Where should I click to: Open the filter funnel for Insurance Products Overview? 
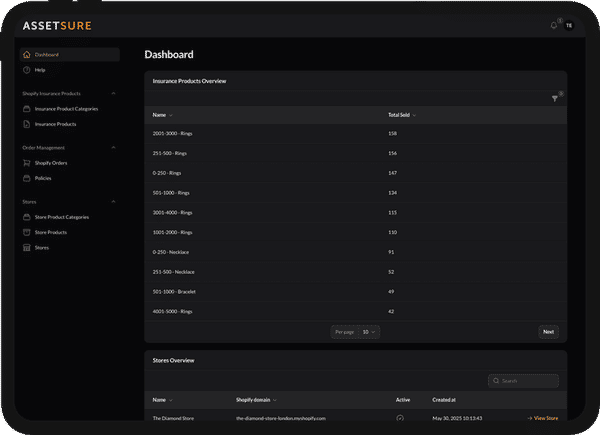555,98
